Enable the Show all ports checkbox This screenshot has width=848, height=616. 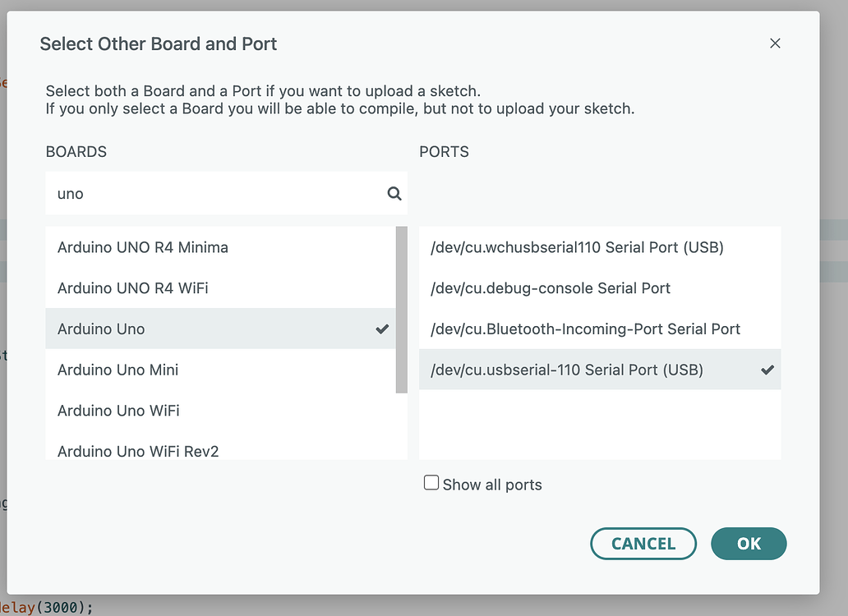pos(431,482)
